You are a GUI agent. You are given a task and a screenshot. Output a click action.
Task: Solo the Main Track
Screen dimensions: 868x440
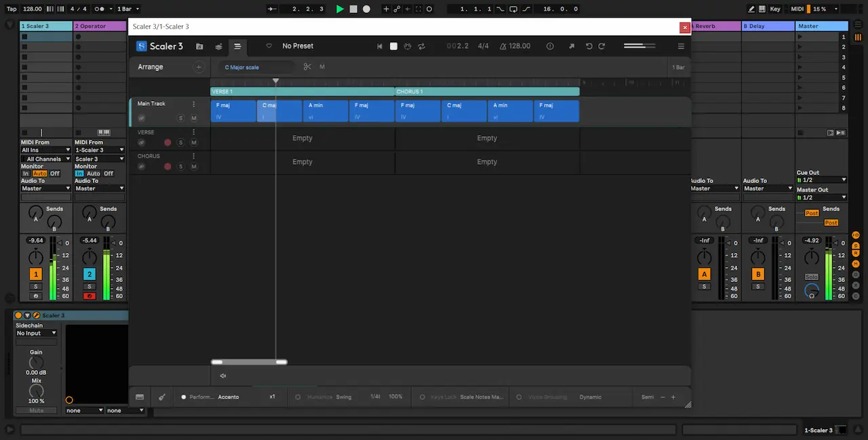pos(180,118)
